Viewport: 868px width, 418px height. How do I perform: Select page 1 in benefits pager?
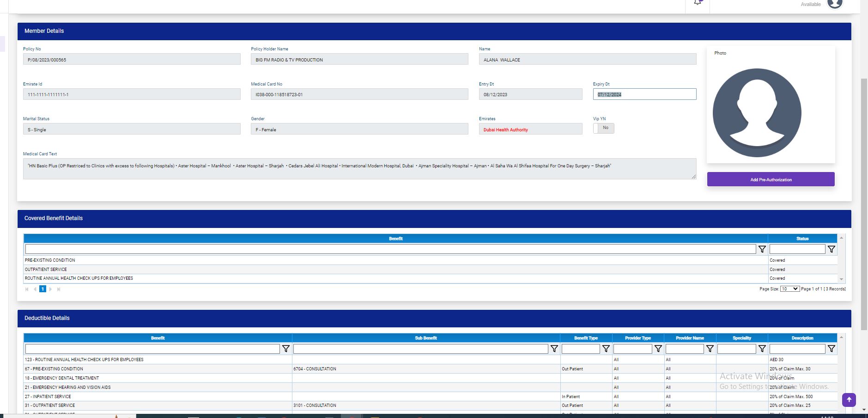[x=42, y=289]
